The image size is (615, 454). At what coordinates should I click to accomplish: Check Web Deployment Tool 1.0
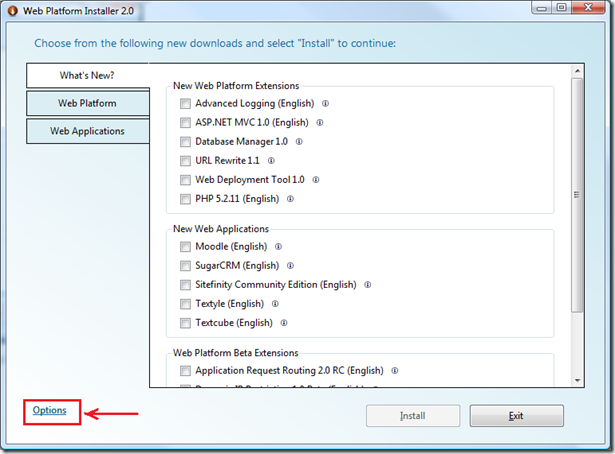pyautogui.click(x=185, y=180)
